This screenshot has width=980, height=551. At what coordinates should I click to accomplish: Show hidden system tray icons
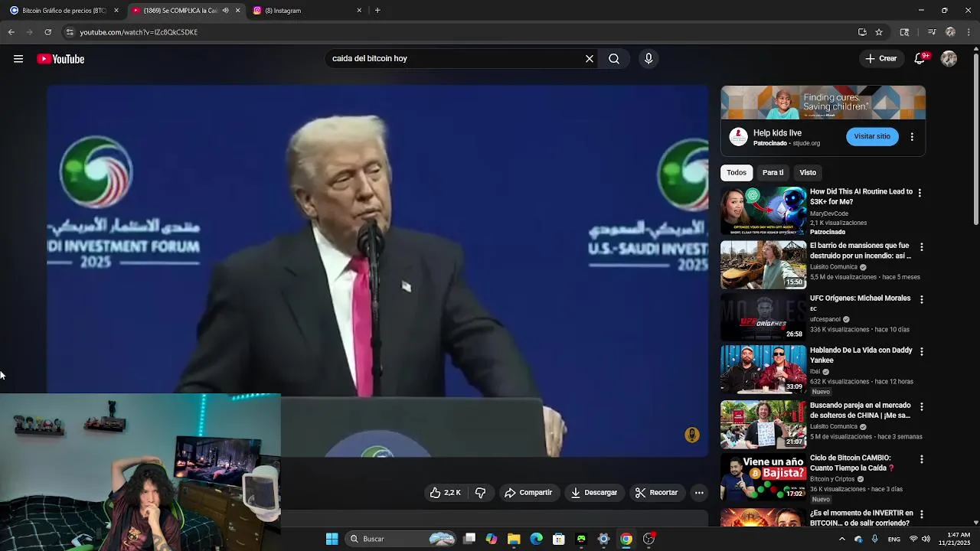[x=841, y=539]
